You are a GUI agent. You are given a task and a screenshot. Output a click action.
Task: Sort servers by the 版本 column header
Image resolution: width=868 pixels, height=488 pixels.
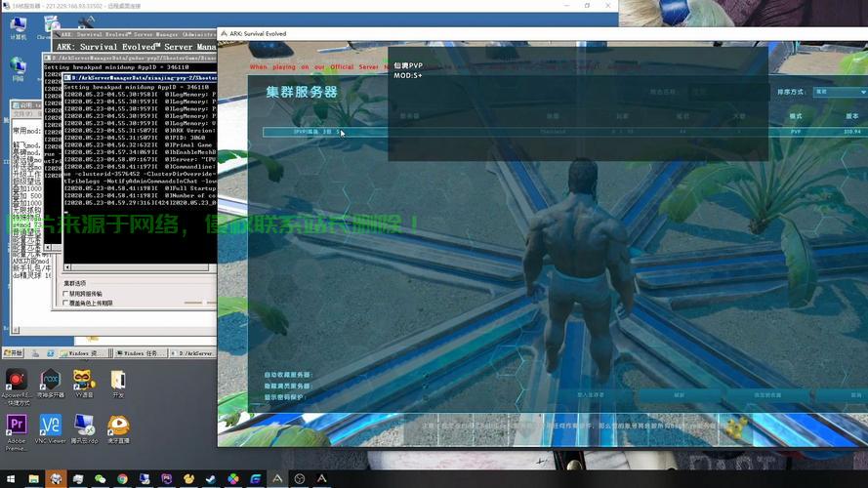tap(852, 116)
